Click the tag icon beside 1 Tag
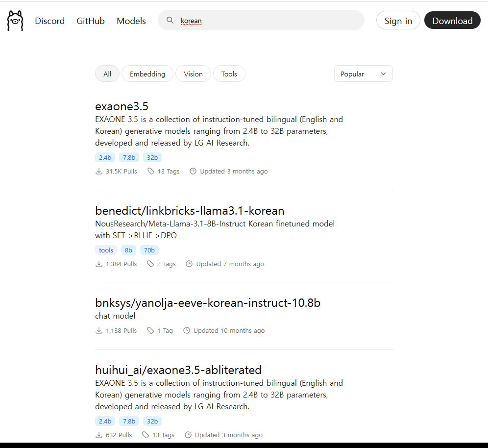 [x=150, y=331]
